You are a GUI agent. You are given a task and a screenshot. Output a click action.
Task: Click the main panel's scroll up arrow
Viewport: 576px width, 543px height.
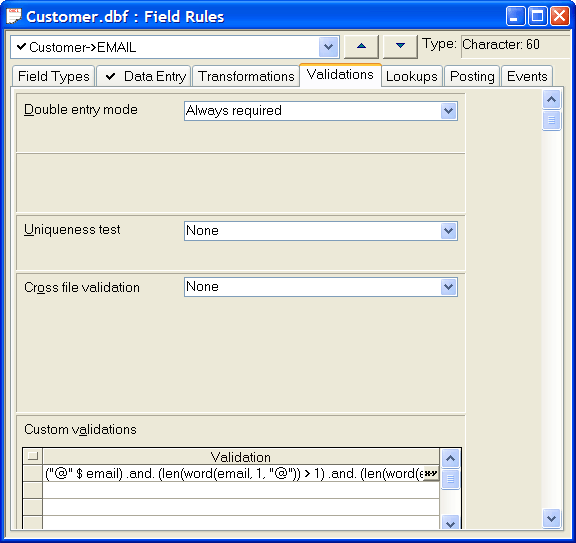[x=551, y=100]
